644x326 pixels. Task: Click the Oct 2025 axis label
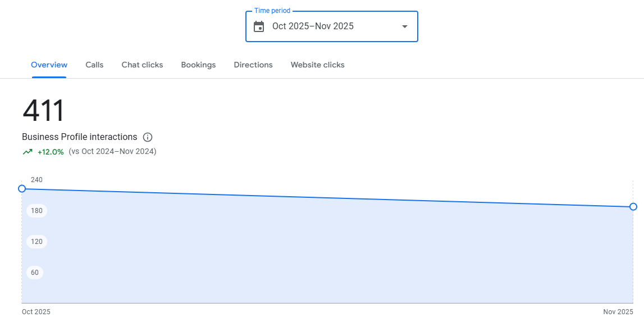pyautogui.click(x=35, y=311)
